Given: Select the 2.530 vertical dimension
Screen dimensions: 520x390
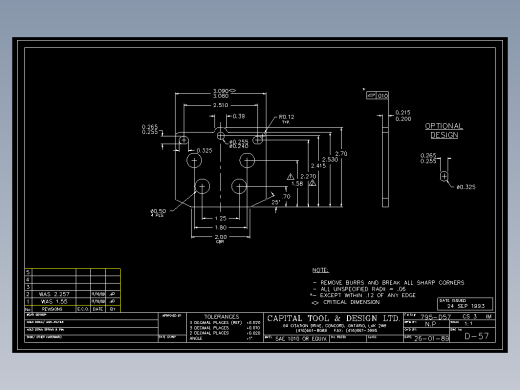Looking at the screenshot, I should [330, 160].
